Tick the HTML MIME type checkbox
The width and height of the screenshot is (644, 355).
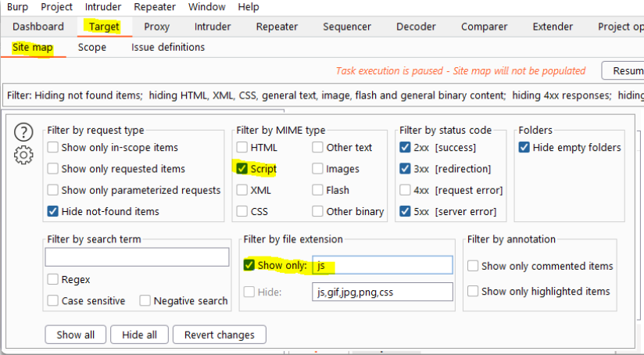242,147
